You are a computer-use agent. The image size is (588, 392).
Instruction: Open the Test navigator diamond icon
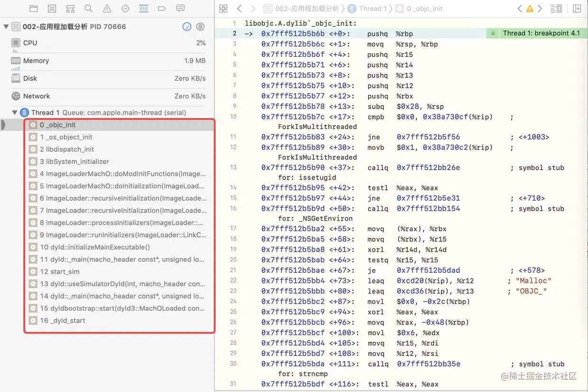tap(125, 9)
